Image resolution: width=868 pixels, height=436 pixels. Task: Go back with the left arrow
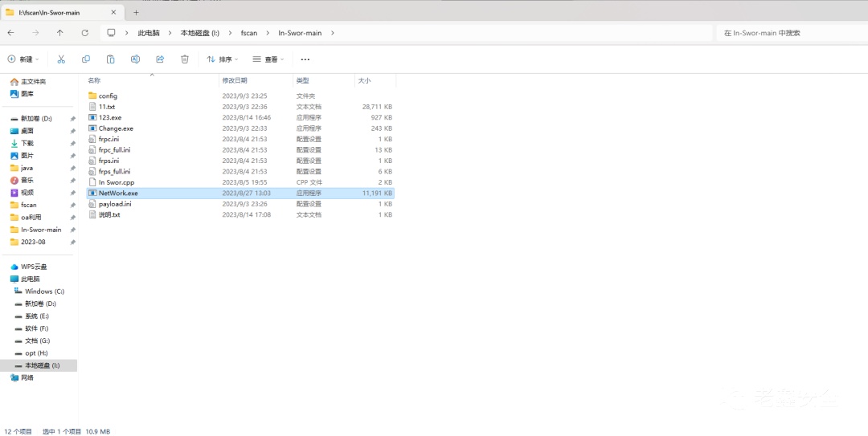11,33
